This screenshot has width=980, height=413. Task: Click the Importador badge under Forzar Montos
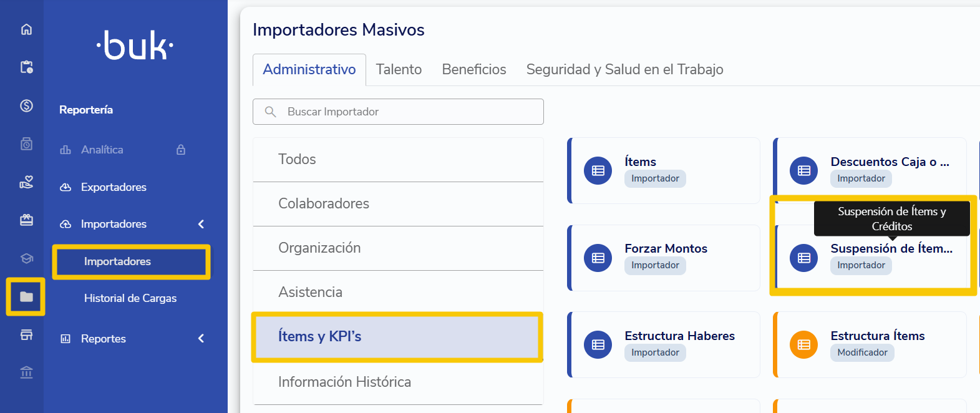pos(655,265)
